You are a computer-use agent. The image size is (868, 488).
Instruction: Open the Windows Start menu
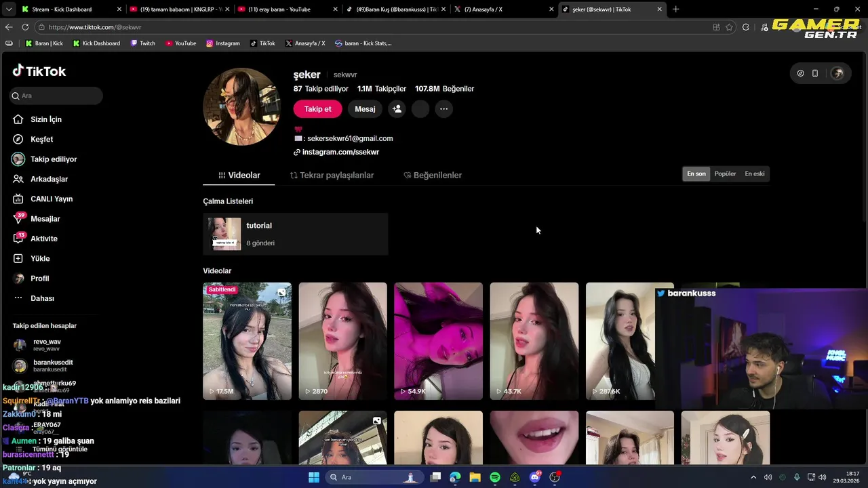point(314,477)
